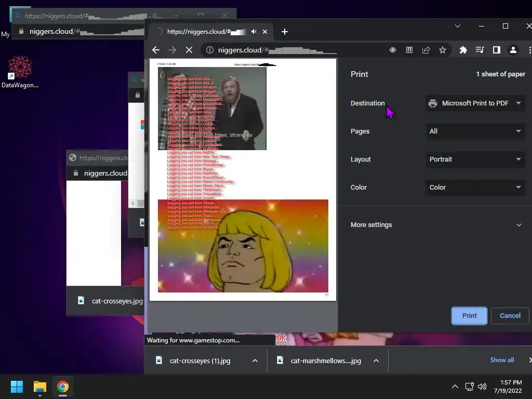The height and width of the screenshot is (399, 532).
Task: Open the Chrome profile avatar menu
Action: click(x=513, y=50)
